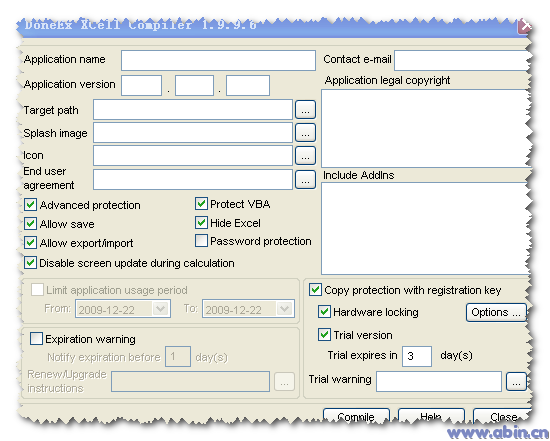Disable Allow export/import option
550x441 pixels.
30,243
